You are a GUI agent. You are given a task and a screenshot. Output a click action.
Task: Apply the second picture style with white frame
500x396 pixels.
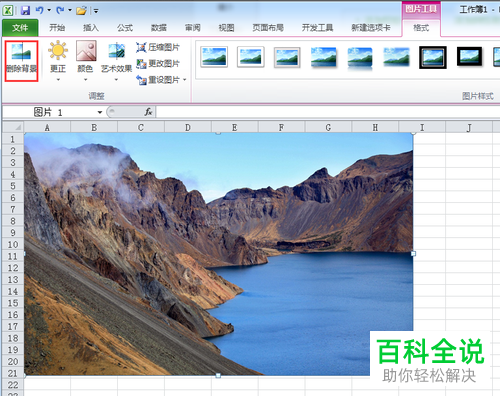[251, 57]
